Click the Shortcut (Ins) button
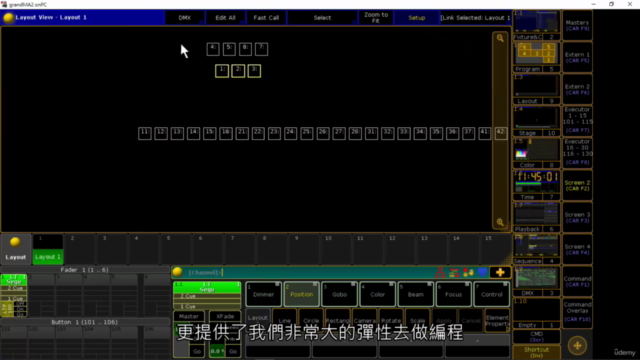This screenshot has height=360, width=640. tap(536, 352)
